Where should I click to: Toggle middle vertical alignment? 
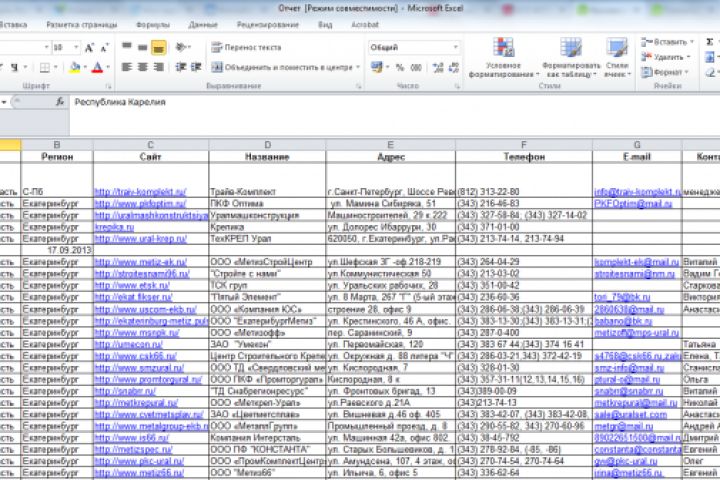143,47
